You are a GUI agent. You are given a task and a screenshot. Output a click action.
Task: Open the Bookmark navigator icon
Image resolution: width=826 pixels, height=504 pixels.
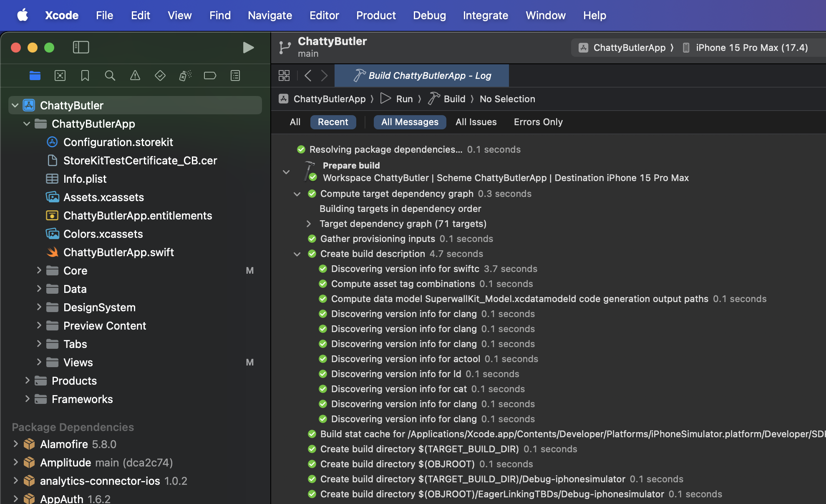tap(85, 76)
